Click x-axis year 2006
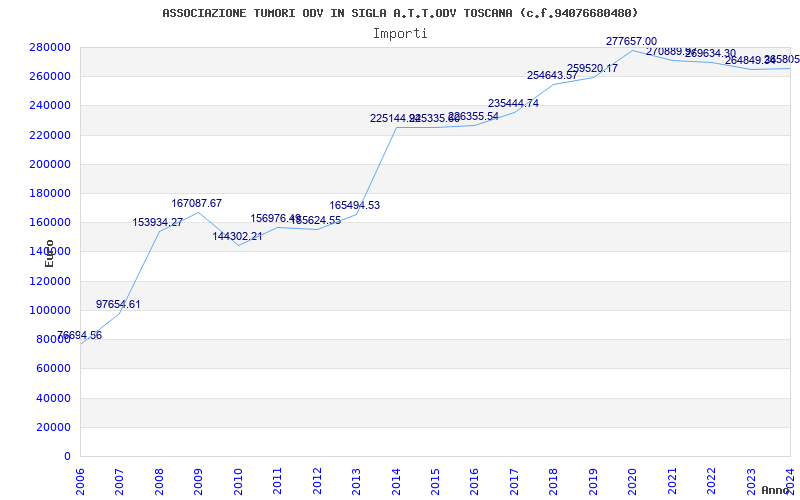Viewport: 800px width, 500px height. pyautogui.click(x=80, y=482)
